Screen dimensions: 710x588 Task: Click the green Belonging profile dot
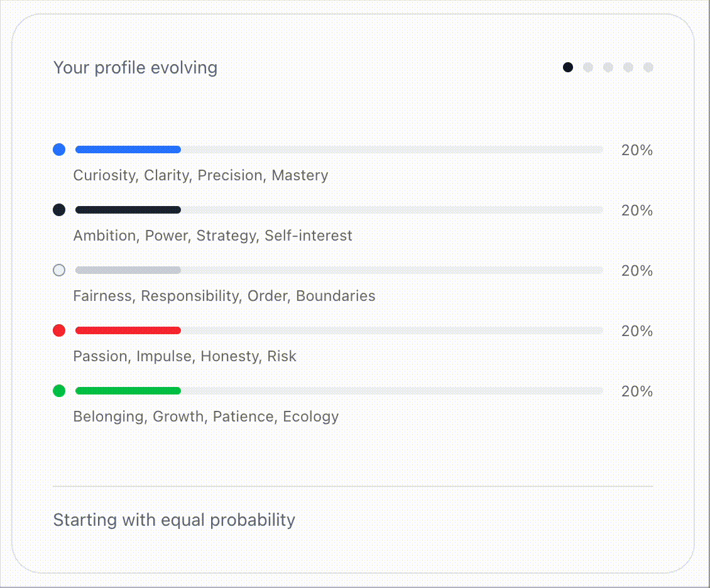[x=59, y=391]
